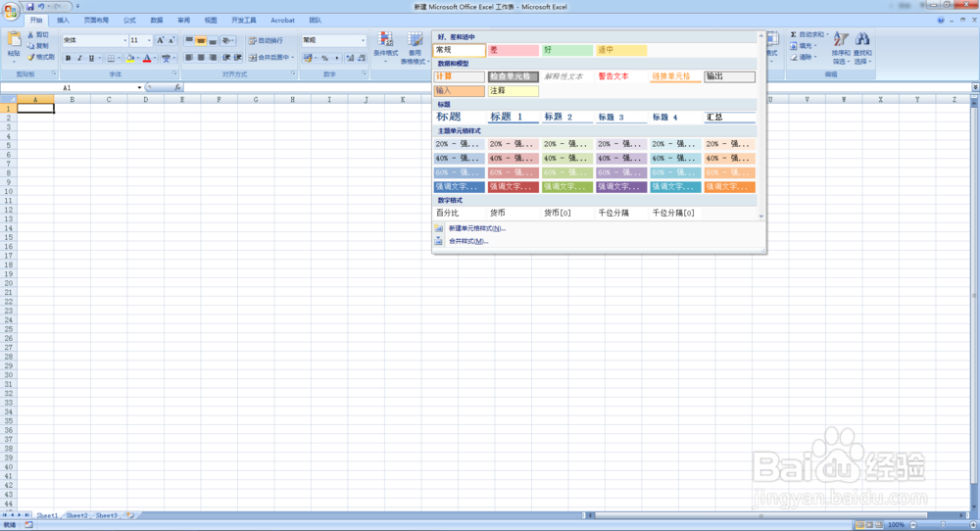Toggle Italic formatting
Image resolution: width=980 pixels, height=531 pixels.
pyautogui.click(x=79, y=58)
